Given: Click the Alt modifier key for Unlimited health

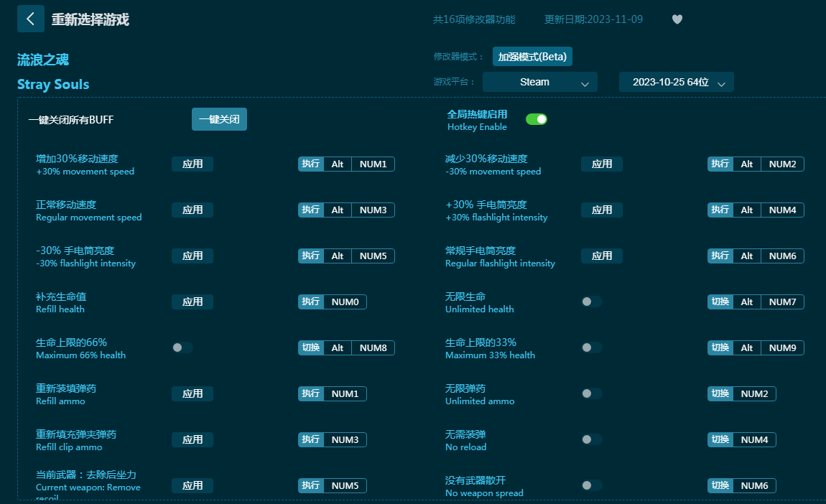Looking at the screenshot, I should click(747, 302).
